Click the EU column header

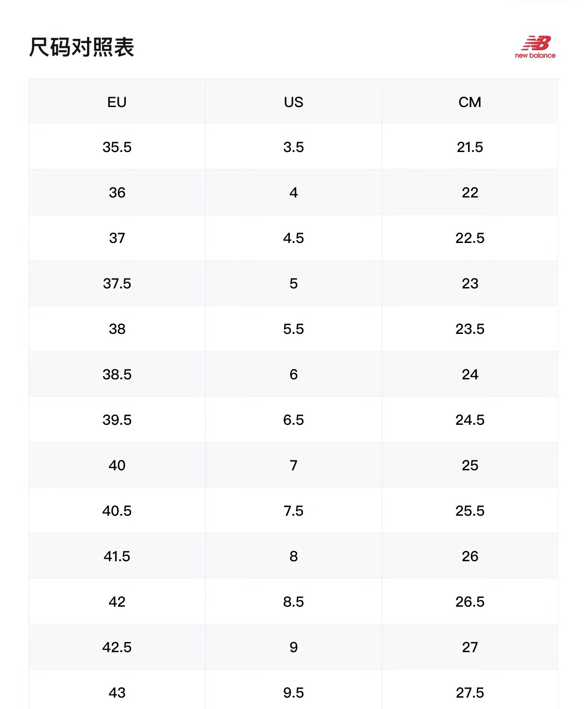point(117,102)
